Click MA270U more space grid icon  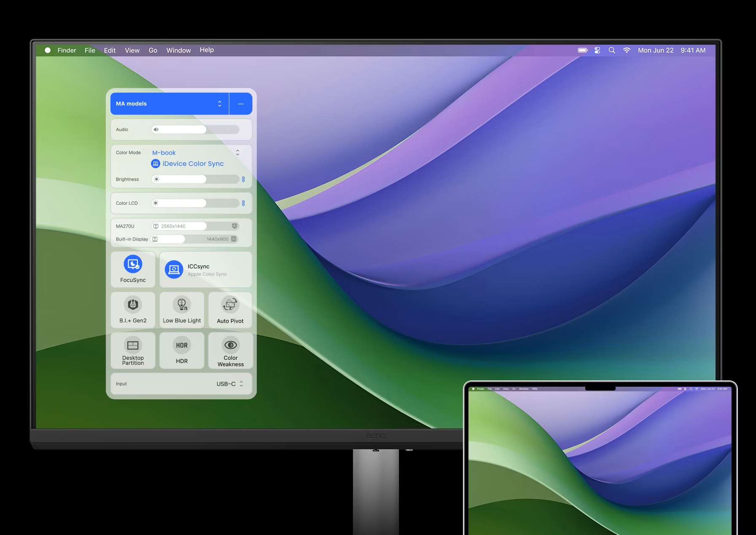(235, 226)
